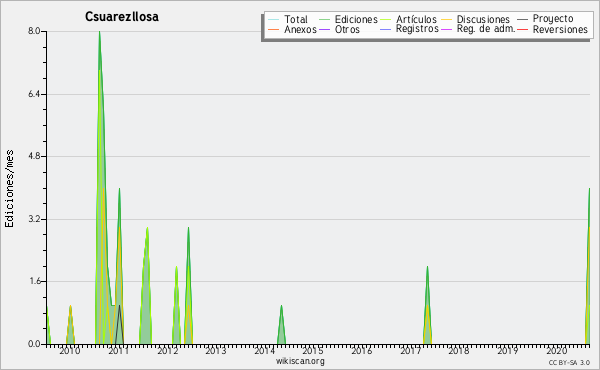Click the 2015 x-axis label
Screen dimensions: 600x370
pos(313,351)
